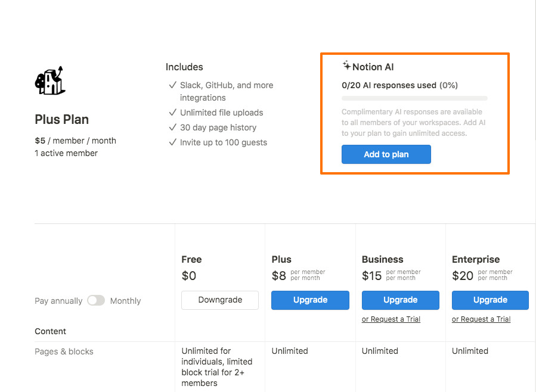Image resolution: width=536 pixels, height=392 pixels.
Task: Click the checkmark beside Invite up to 100 guests
Action: [172, 142]
